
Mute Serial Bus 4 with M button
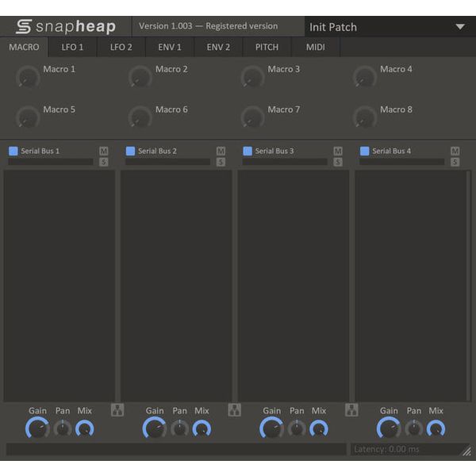tap(455, 151)
